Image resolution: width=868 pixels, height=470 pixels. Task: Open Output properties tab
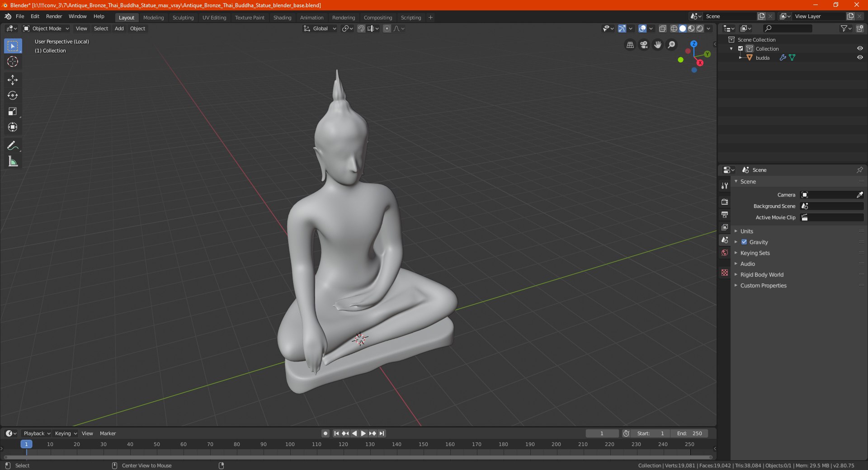725,214
